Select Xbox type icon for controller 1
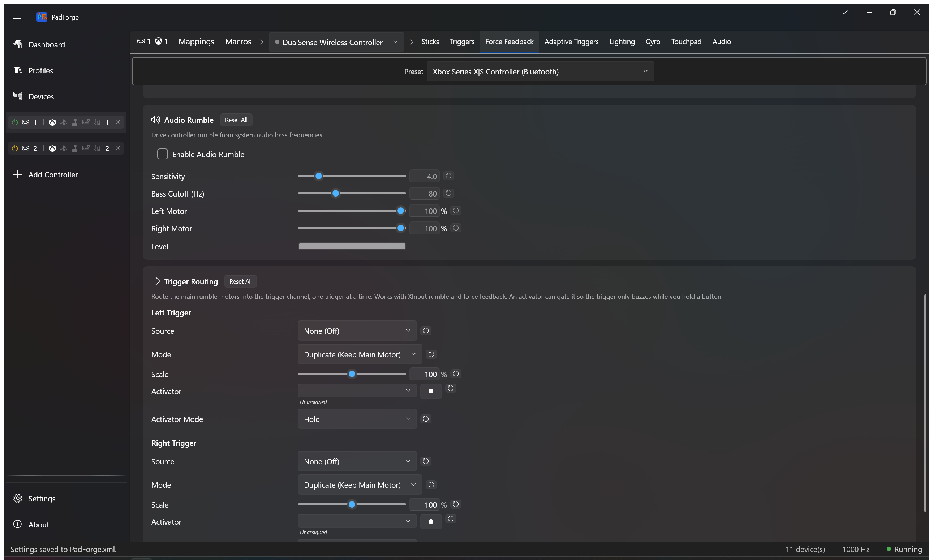Screen dimensions: 933x560 click(52, 122)
